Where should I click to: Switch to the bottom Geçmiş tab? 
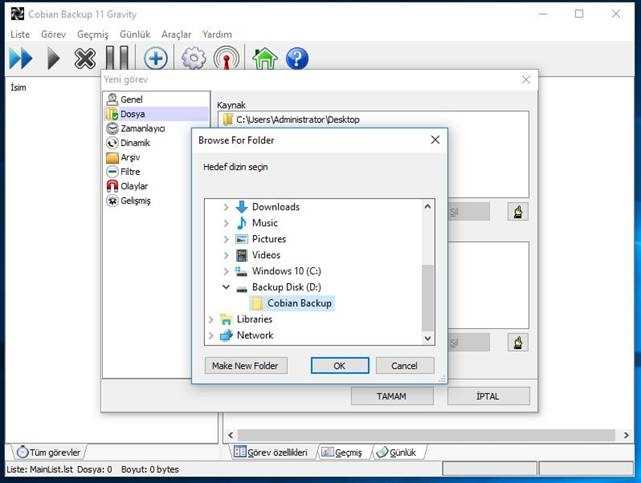click(342, 452)
